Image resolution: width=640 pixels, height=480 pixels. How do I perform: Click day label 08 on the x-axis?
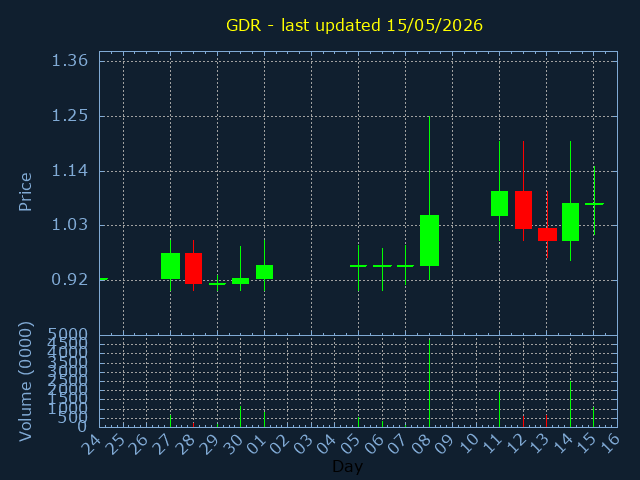click(420, 444)
